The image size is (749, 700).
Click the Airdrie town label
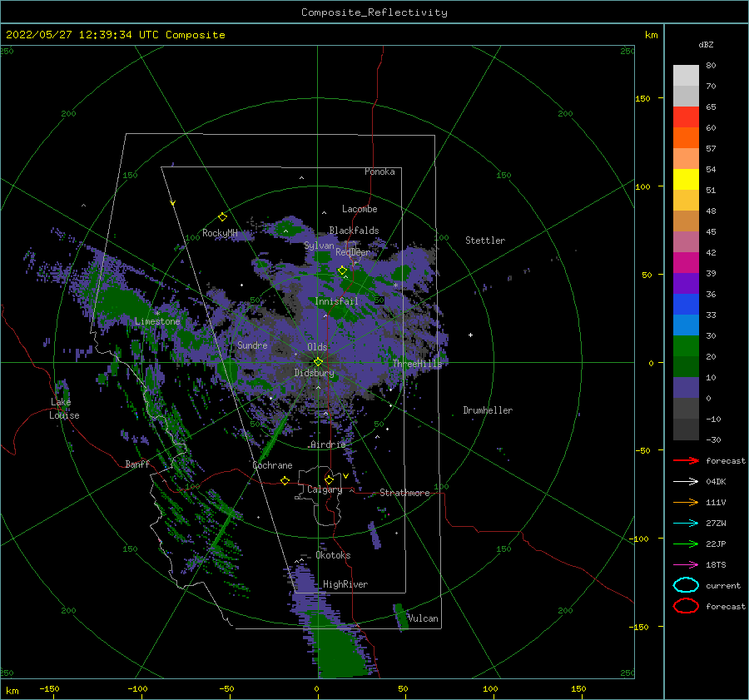click(x=328, y=444)
